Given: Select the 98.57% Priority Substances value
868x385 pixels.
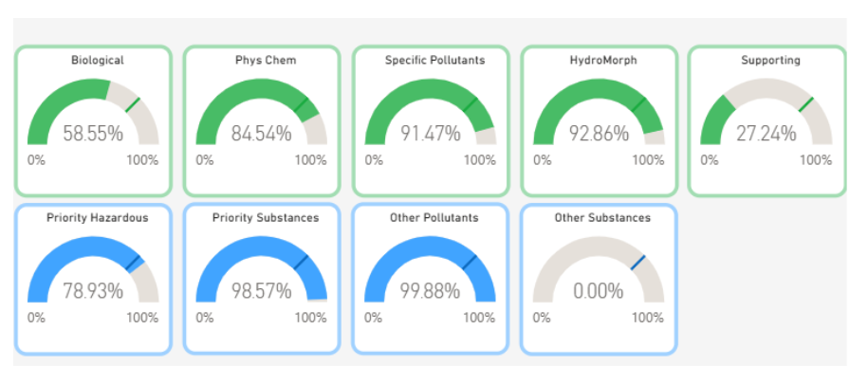Looking at the screenshot, I should 261,291.
